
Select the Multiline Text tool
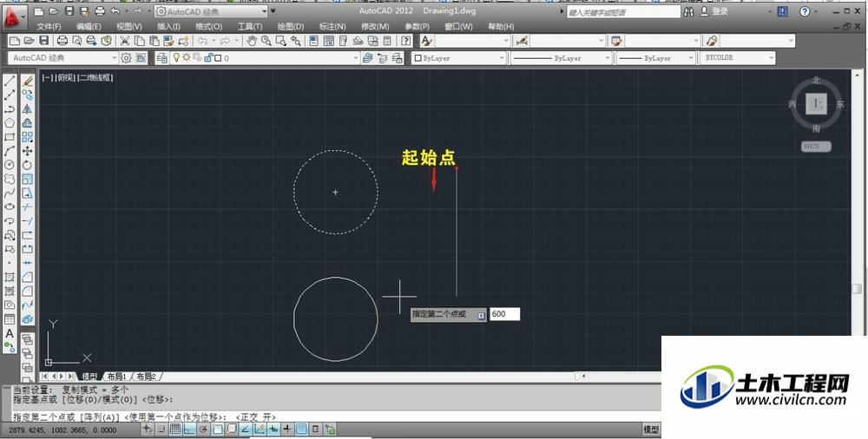[x=10, y=333]
